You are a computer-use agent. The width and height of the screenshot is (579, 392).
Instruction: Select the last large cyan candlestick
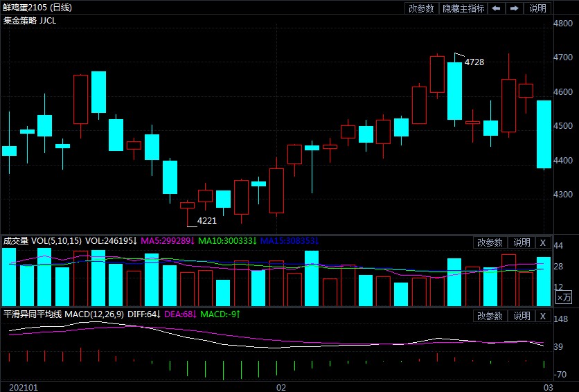pyautogui.click(x=544, y=134)
